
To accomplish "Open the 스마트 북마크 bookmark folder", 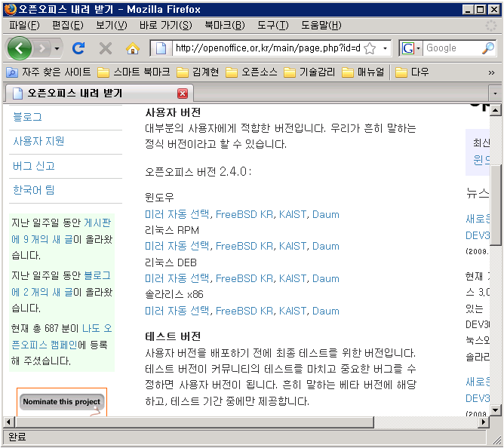I will pos(134,72).
